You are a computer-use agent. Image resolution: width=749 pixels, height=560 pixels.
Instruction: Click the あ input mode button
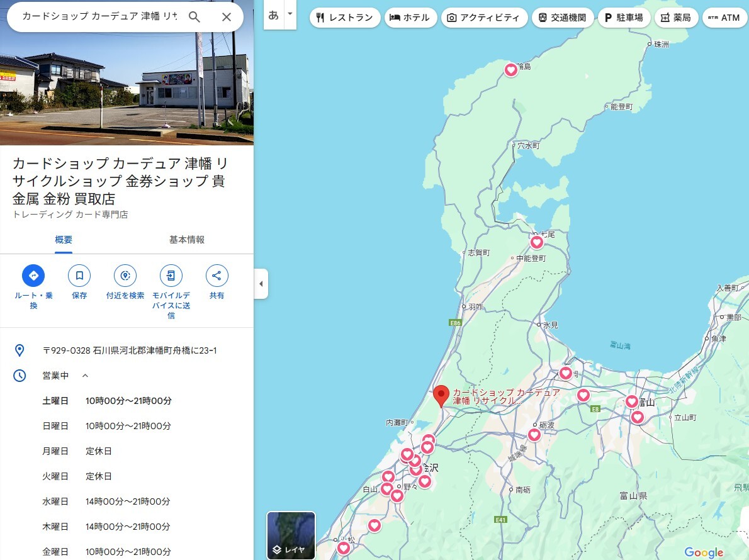pos(273,15)
